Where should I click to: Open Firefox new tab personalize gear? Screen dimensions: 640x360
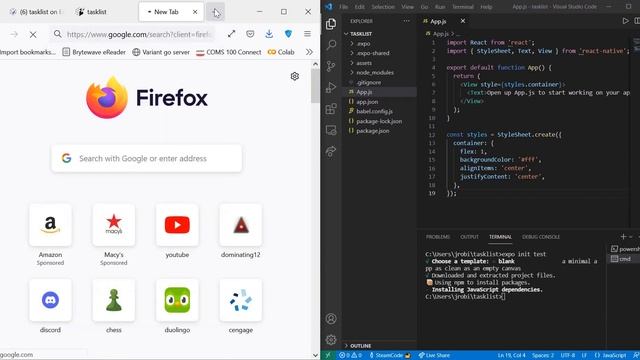coord(295,76)
